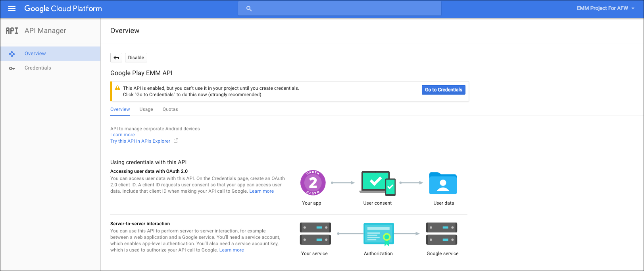The image size is (644, 271).
Task: Click the Overview sidebar icon
Action: tap(12, 54)
